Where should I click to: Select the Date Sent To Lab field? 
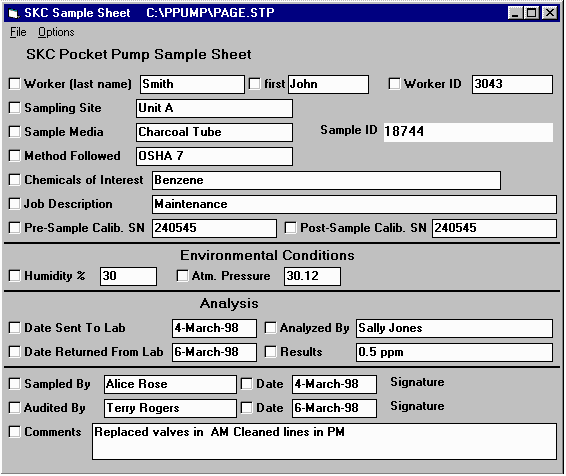click(214, 328)
